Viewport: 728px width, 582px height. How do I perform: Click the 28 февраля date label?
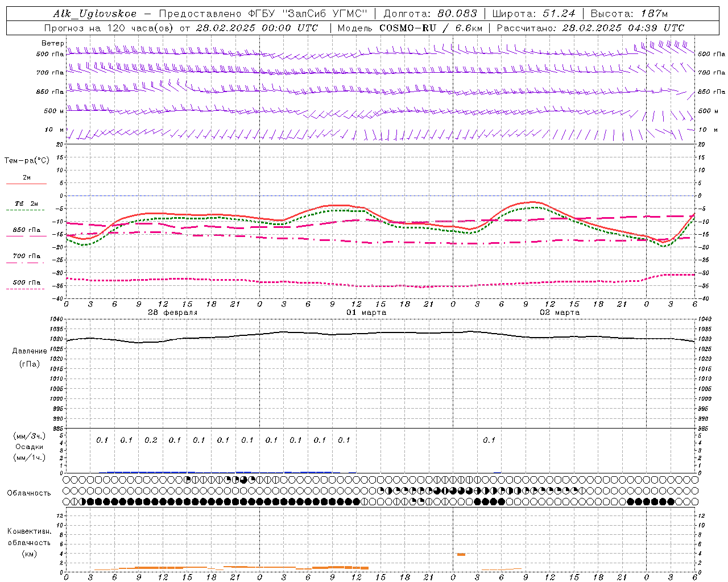[x=173, y=313]
